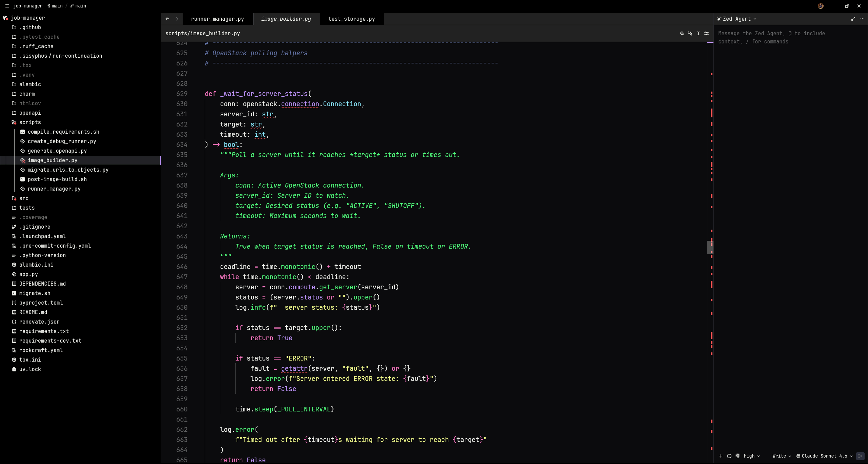Click the user avatar in the title bar

(x=821, y=6)
